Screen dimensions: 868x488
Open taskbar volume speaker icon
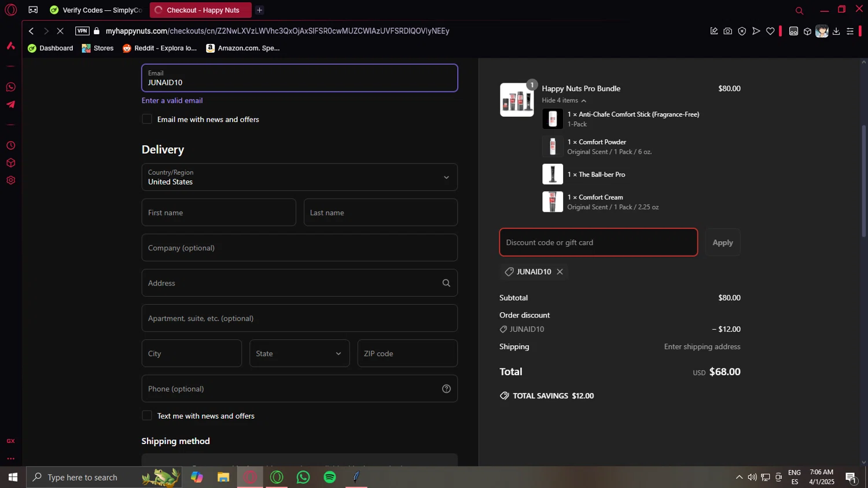pos(752,477)
